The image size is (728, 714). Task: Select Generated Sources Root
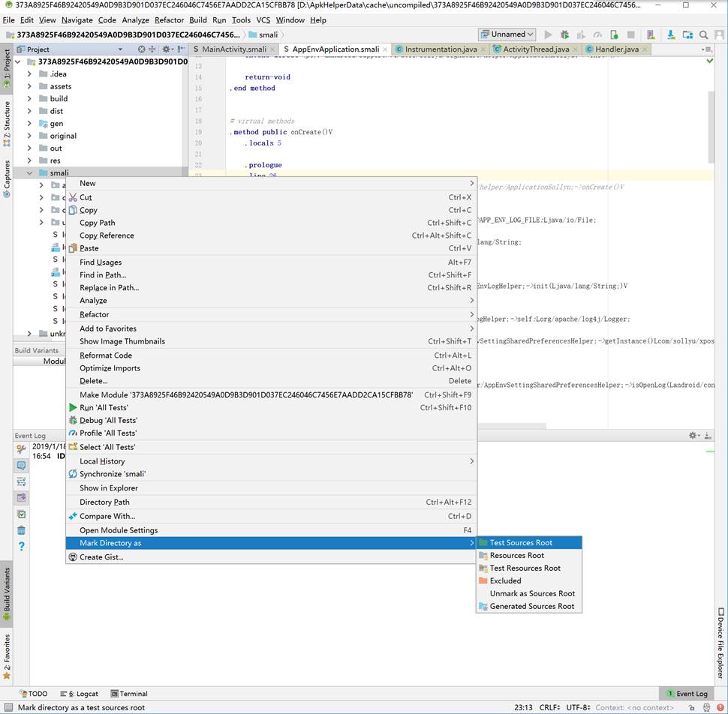pyautogui.click(x=529, y=606)
